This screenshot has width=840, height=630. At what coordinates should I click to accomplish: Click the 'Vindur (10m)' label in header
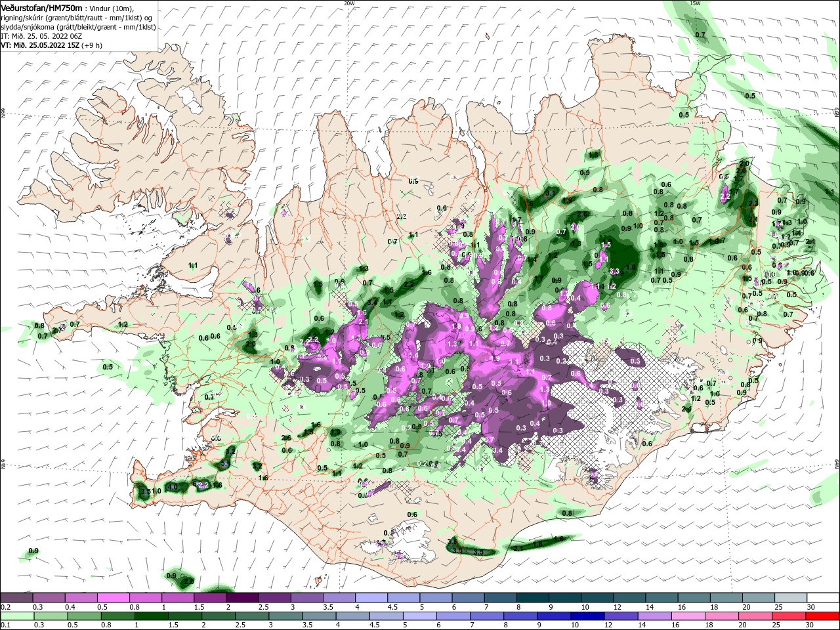(112, 8)
